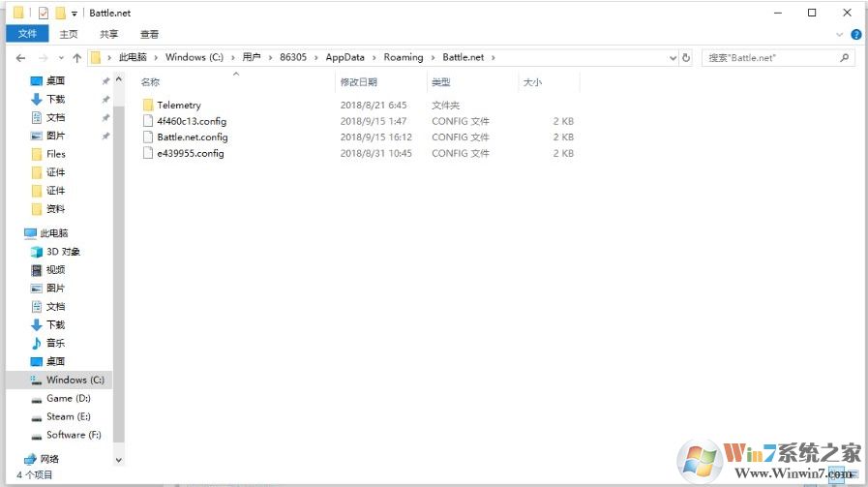Open 3D 对象 in navigation pane
Viewport: 868px width, 487px height.
tap(63, 252)
